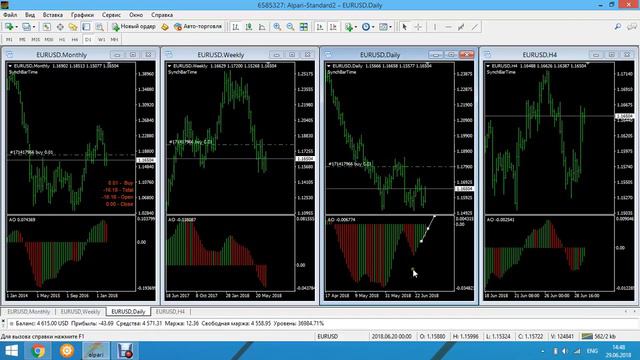Select the Crosshair tool

pos(418,27)
